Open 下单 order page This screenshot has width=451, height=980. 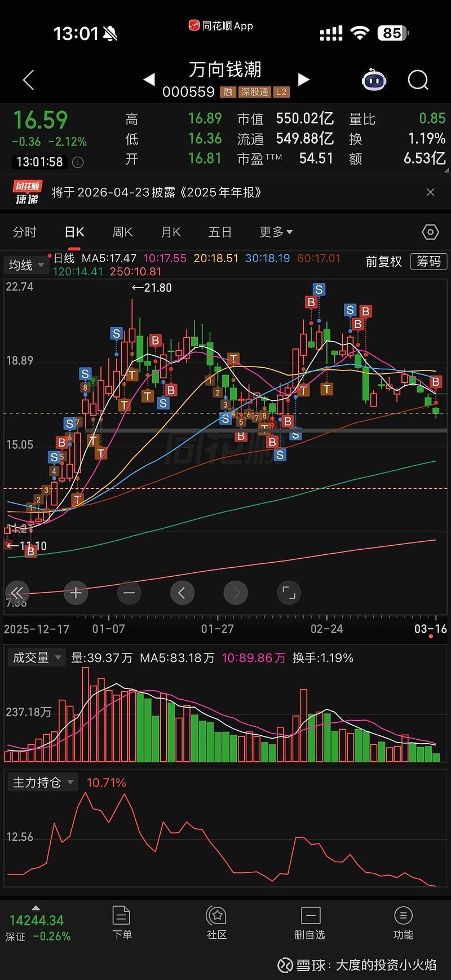pyautogui.click(x=122, y=923)
